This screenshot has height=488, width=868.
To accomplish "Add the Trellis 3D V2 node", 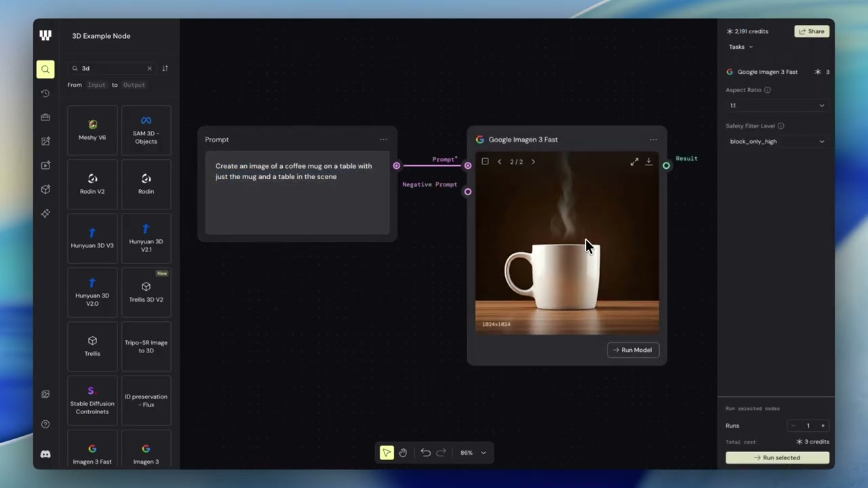I will pos(146,293).
